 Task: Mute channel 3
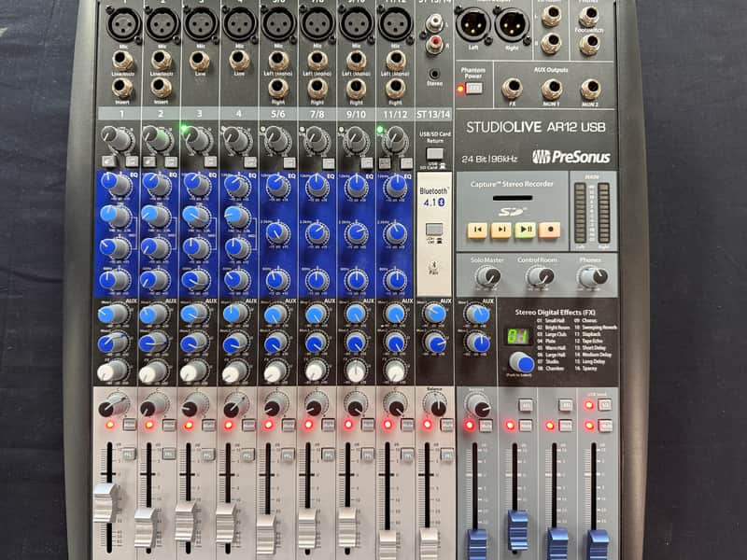point(208,425)
